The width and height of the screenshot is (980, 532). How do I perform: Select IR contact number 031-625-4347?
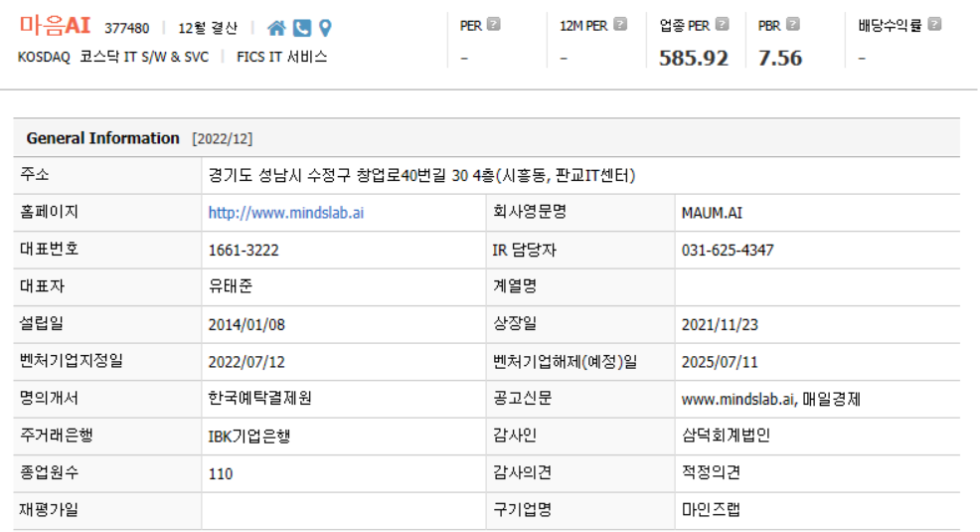point(728,251)
